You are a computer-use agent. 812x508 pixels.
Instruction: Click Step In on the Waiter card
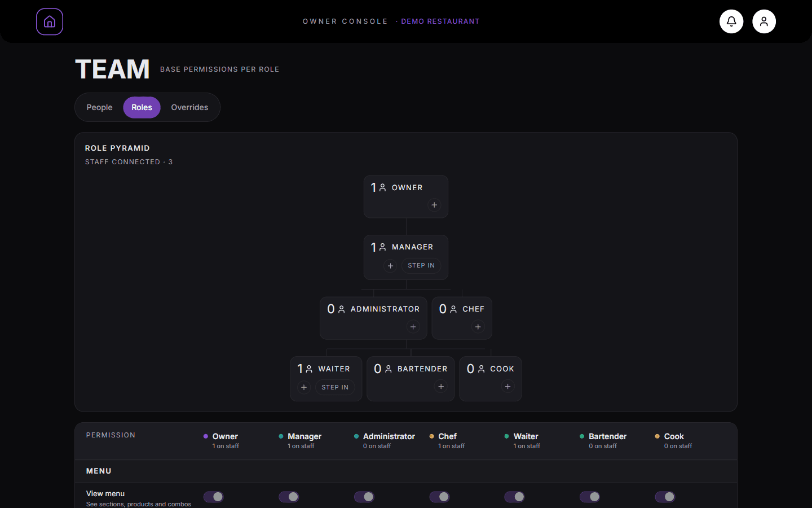click(335, 387)
